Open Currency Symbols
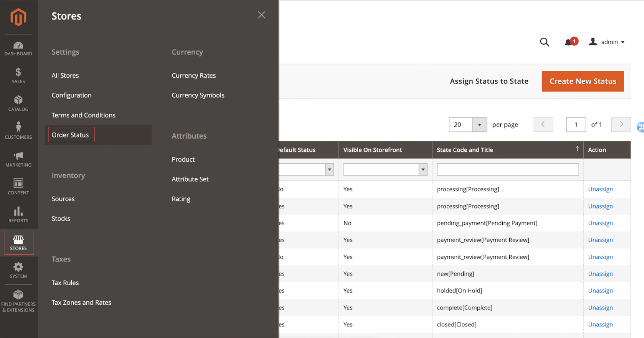 pyautogui.click(x=198, y=95)
